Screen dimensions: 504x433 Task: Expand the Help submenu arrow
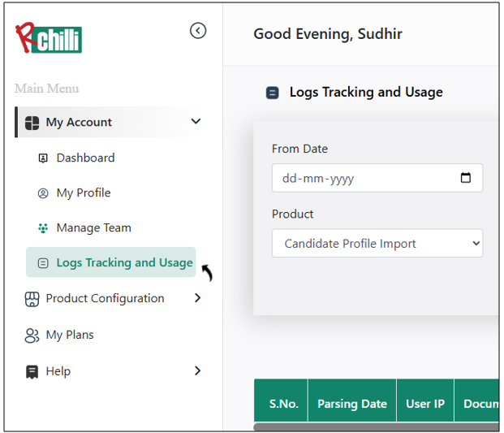[x=197, y=371]
